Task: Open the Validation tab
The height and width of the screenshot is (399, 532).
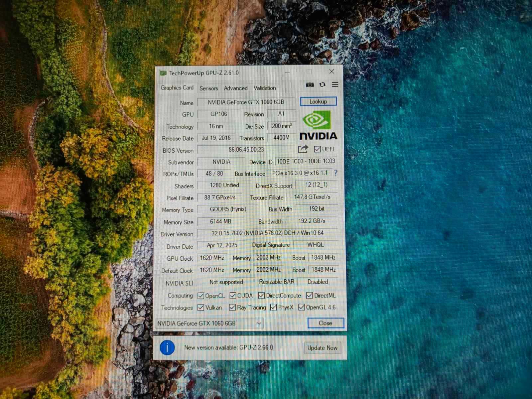Action: point(265,88)
